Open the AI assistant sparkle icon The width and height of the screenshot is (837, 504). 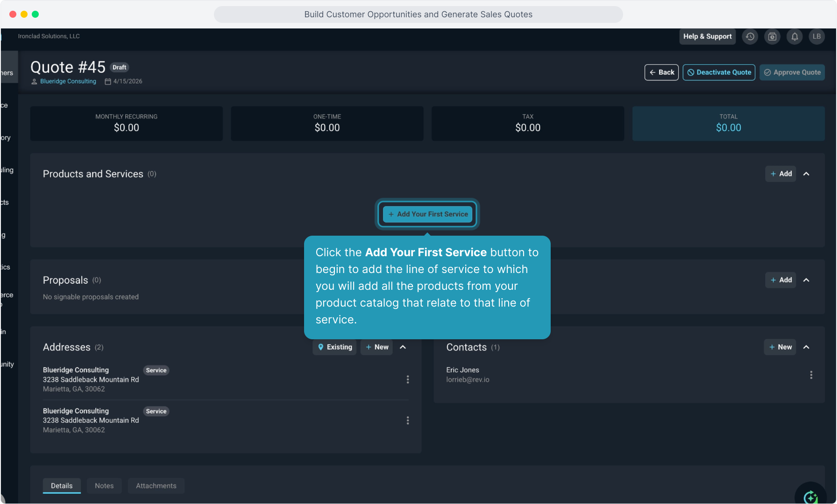[x=810, y=496]
